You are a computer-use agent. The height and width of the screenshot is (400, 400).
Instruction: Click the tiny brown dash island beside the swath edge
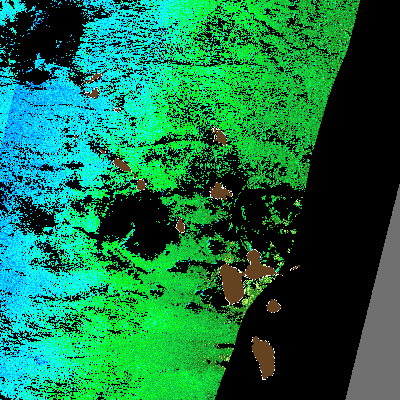click(295, 268)
